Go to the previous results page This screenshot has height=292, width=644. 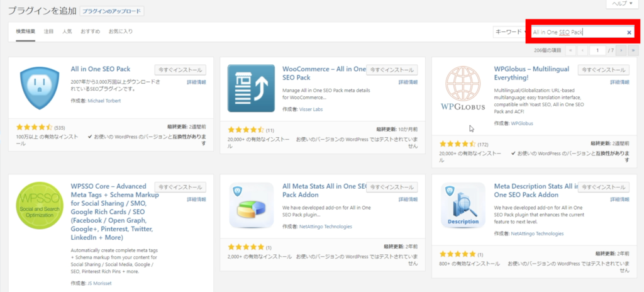click(x=582, y=50)
